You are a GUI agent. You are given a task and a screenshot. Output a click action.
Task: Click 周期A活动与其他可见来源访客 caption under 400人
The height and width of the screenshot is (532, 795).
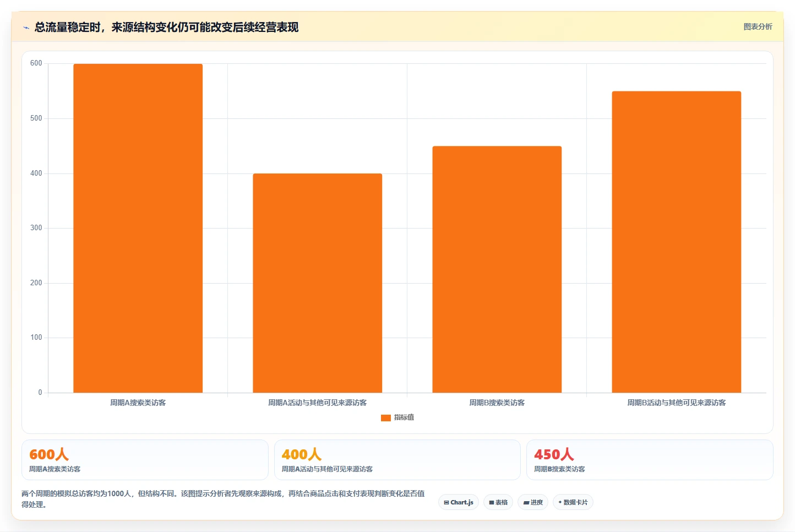(328, 469)
